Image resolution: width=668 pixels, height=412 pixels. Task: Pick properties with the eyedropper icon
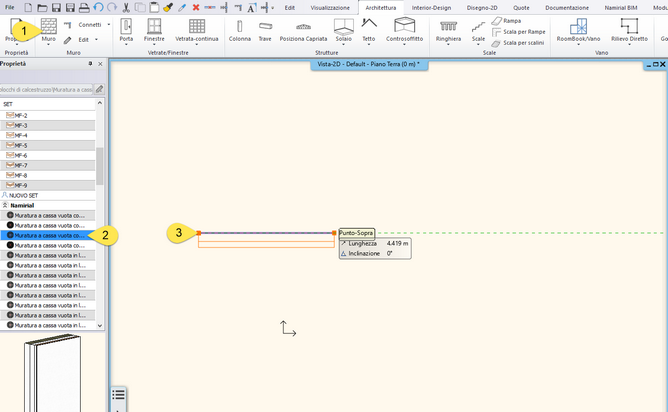pyautogui.click(x=182, y=7)
